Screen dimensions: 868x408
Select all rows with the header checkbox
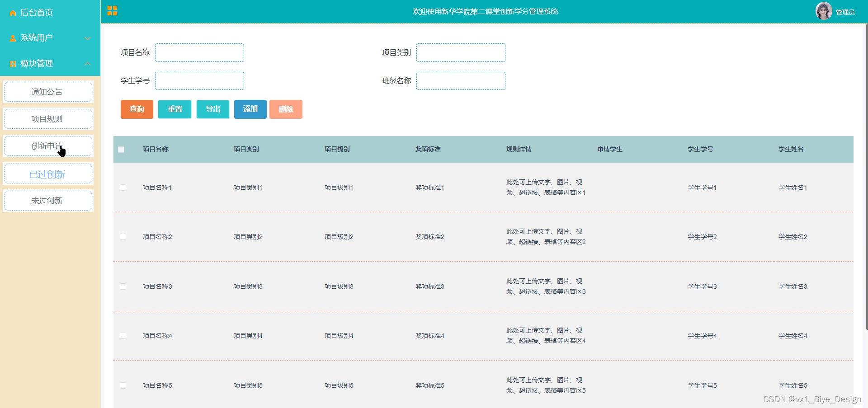[x=121, y=150]
